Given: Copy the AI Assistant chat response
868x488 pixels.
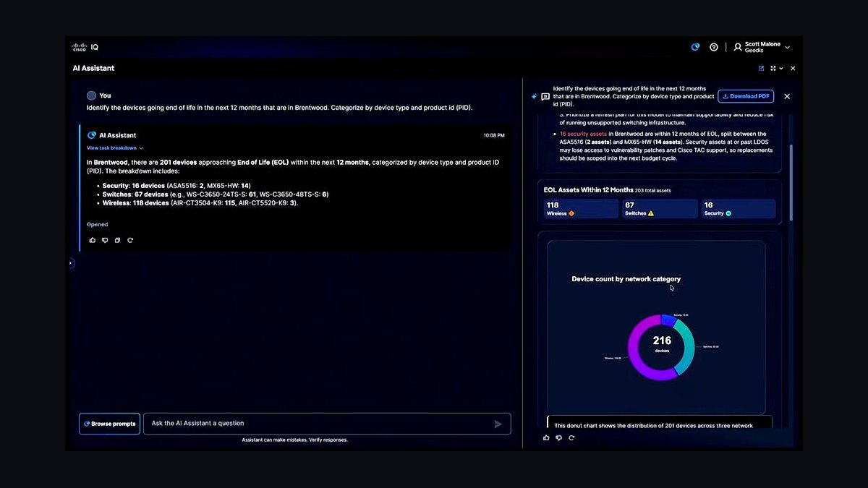Looking at the screenshot, I should click(117, 240).
